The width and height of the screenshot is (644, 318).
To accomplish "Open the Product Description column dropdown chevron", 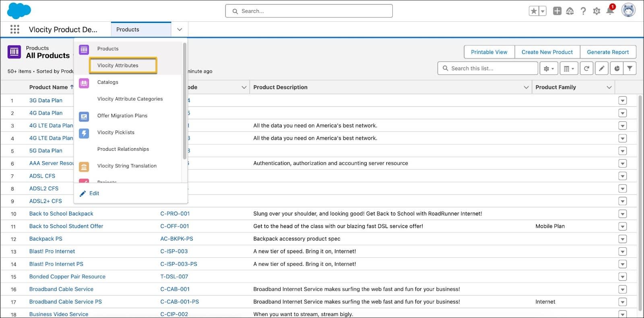I will [x=526, y=87].
